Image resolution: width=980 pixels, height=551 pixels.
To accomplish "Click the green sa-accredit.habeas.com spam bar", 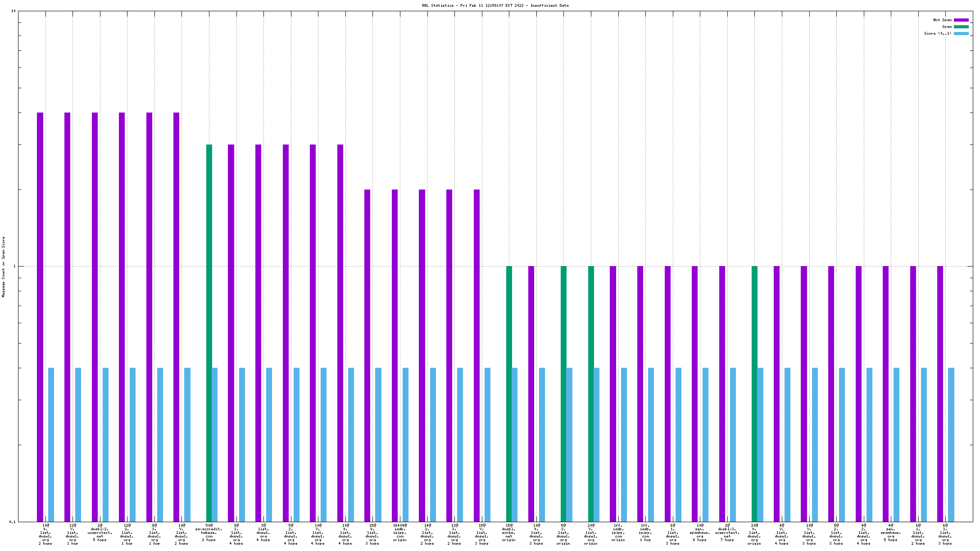I will tap(209, 333).
